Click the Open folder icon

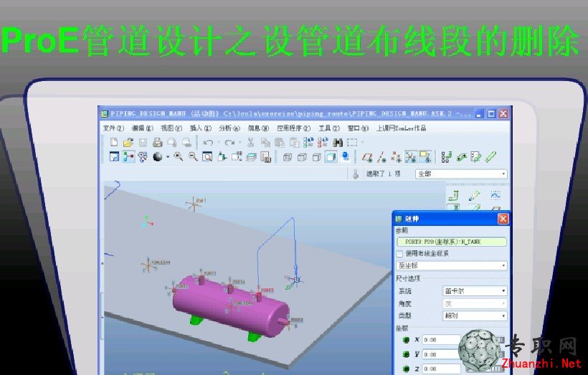pos(128,143)
